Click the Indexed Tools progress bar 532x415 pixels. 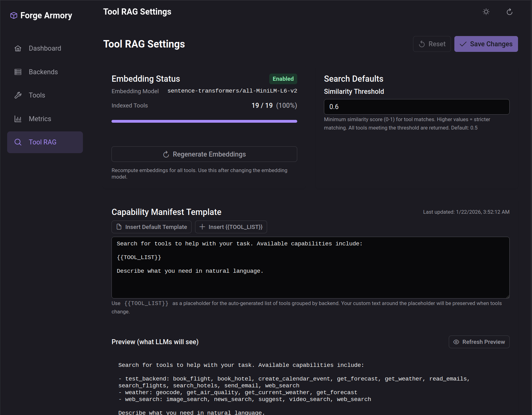(204, 121)
